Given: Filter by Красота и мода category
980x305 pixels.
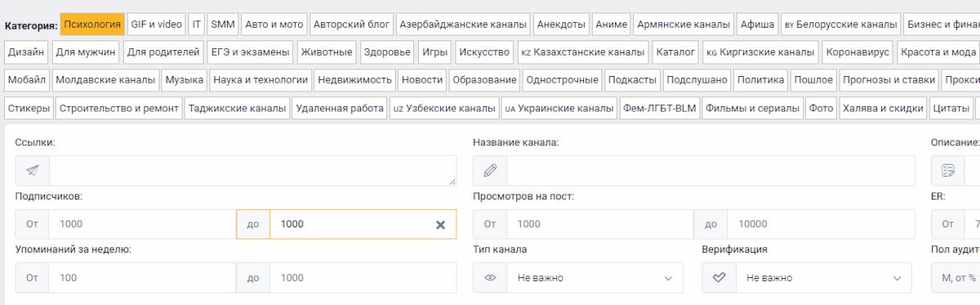Looking at the screenshot, I should [x=938, y=52].
